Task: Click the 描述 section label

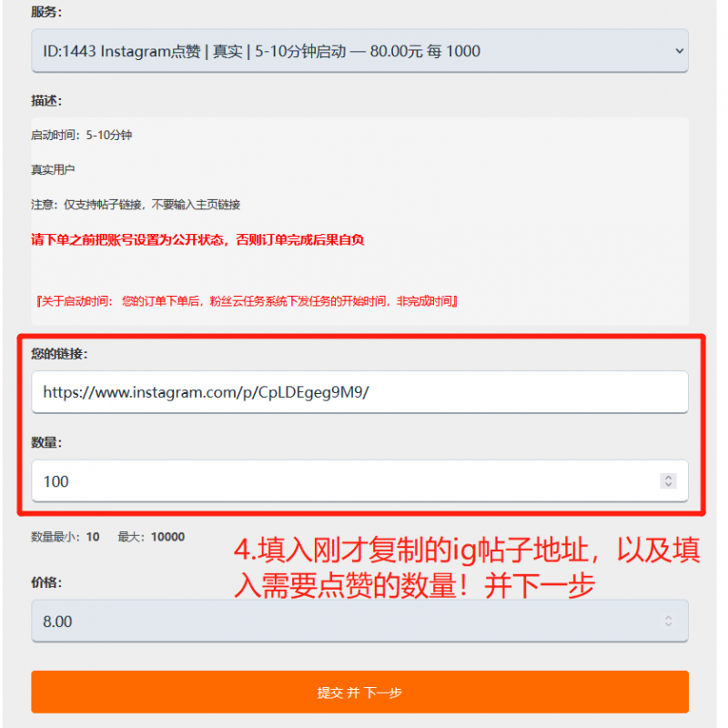Action: tap(46, 101)
